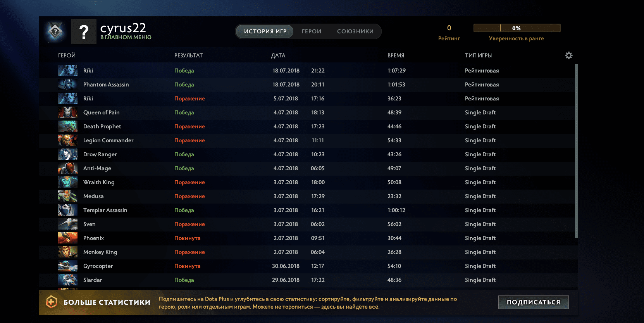
Task: Select the Phantom Assassin hero portrait
Action: [x=67, y=85]
